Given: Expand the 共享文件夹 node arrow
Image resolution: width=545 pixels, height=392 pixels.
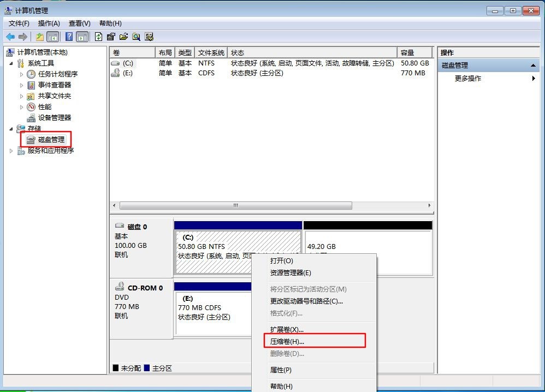Looking at the screenshot, I should (x=21, y=96).
